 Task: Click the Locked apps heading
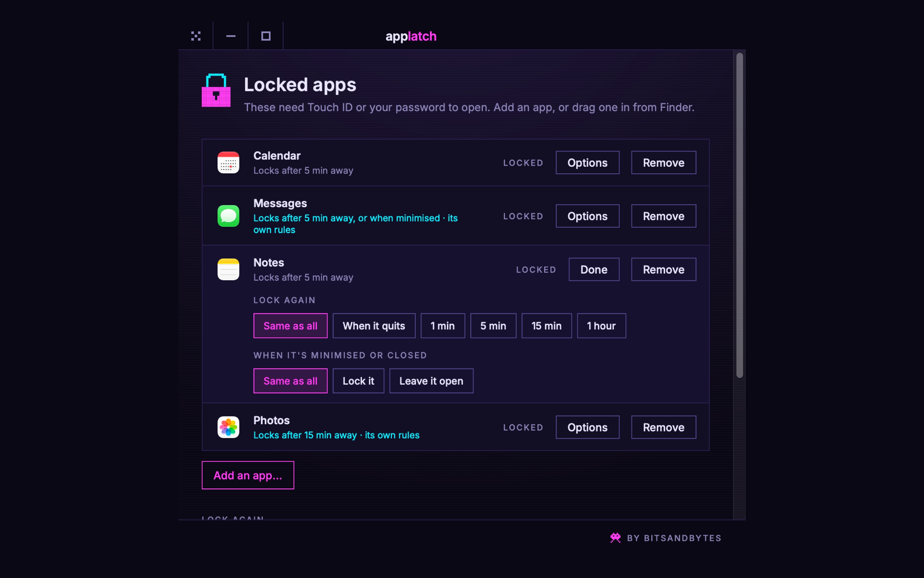(300, 84)
